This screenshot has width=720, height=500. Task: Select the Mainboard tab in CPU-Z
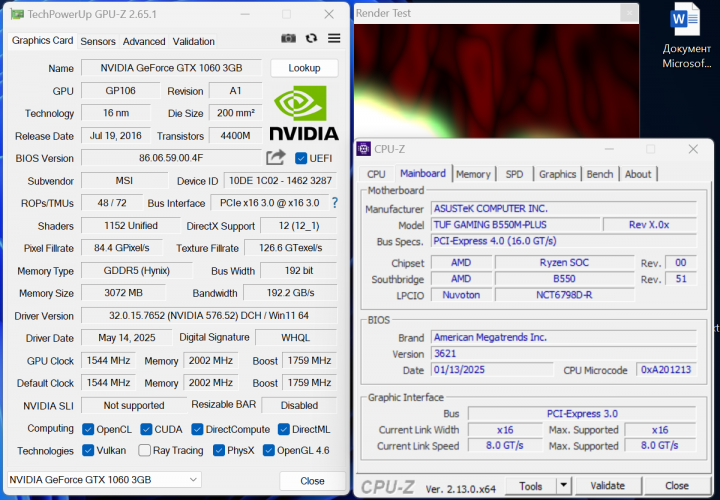[x=423, y=173]
